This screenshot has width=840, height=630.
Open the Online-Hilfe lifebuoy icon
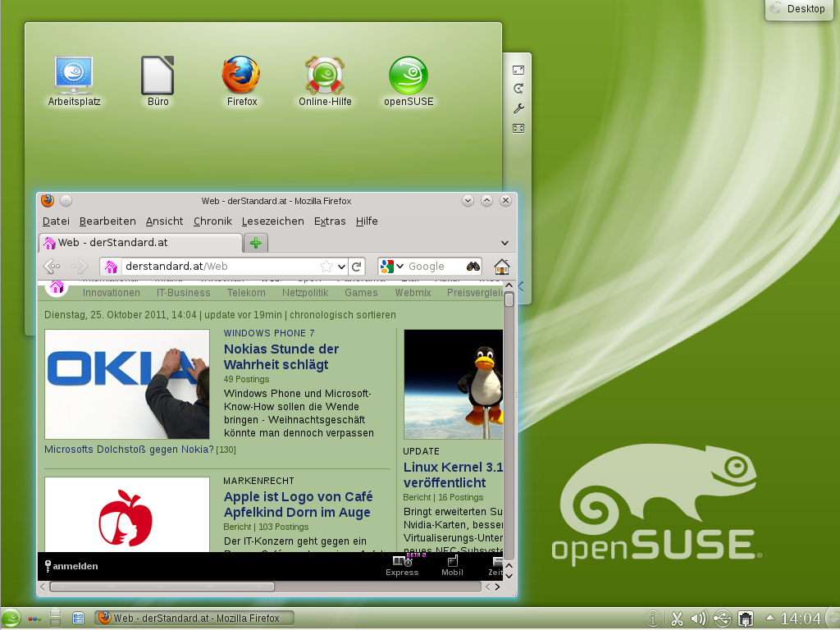click(x=325, y=80)
